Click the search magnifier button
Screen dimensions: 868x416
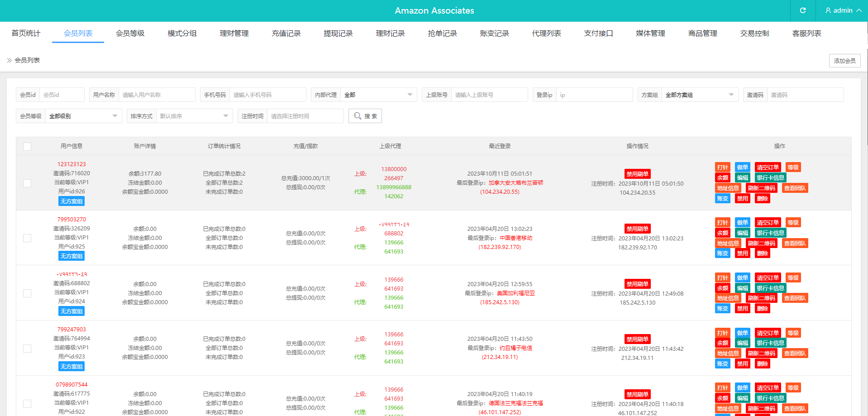click(x=365, y=116)
